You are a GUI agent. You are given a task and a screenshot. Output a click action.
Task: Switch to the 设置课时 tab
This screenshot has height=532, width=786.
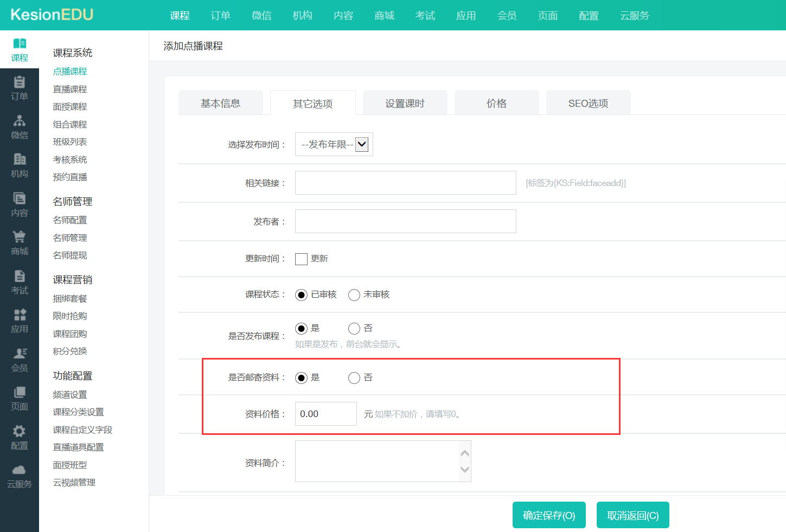click(x=405, y=103)
